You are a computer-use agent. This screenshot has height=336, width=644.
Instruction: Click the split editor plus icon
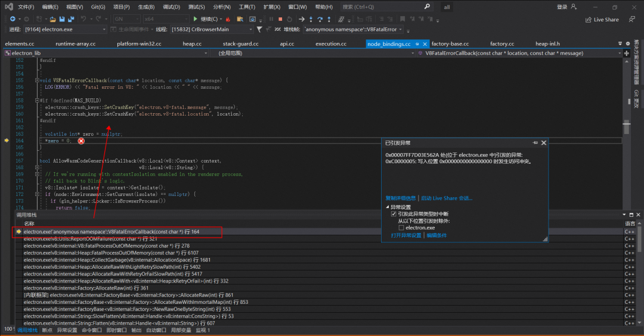click(x=627, y=54)
